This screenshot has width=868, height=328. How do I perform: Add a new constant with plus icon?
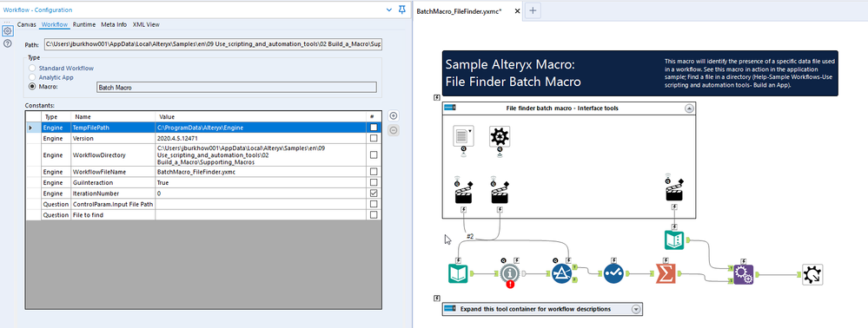393,115
